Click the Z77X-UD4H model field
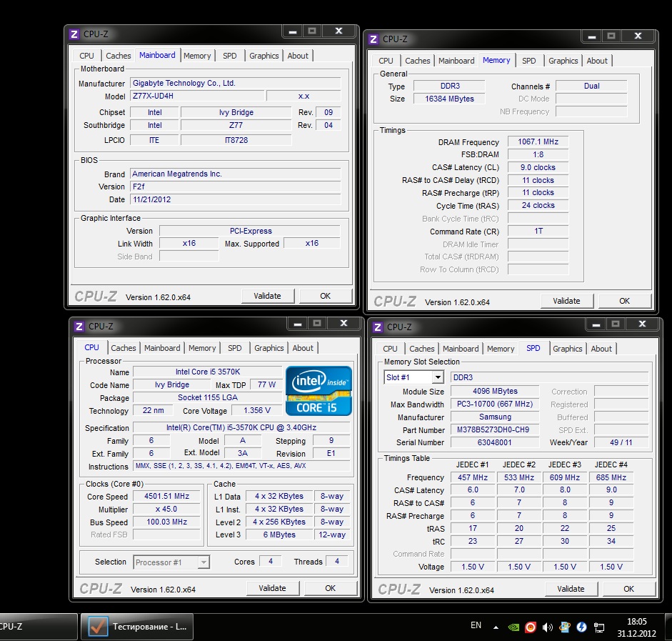The image size is (672, 641). [197, 96]
